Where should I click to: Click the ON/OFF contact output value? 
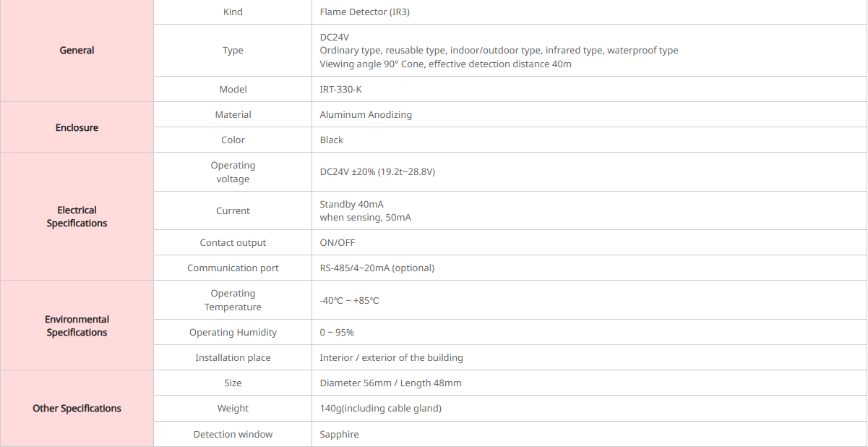point(338,243)
